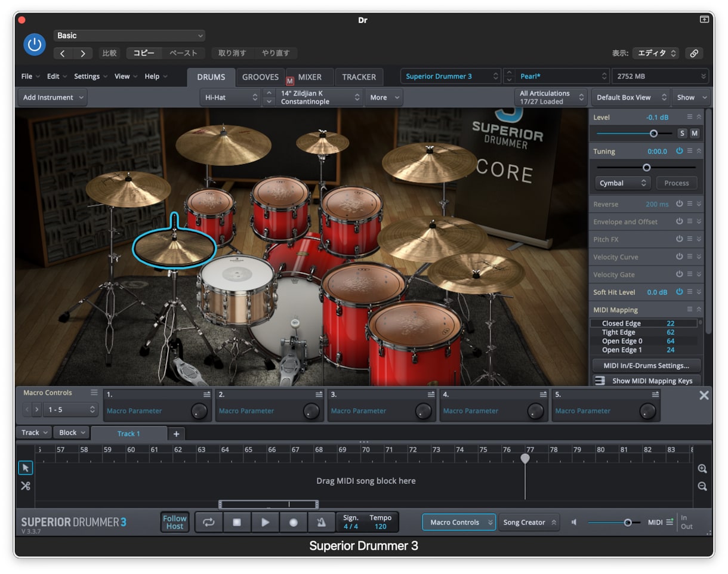Click Macro 3 settings icon
Screen dimensions: 728x574
click(431, 394)
